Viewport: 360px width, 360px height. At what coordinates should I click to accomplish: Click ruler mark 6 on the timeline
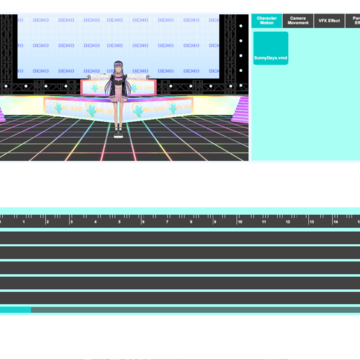point(143,222)
